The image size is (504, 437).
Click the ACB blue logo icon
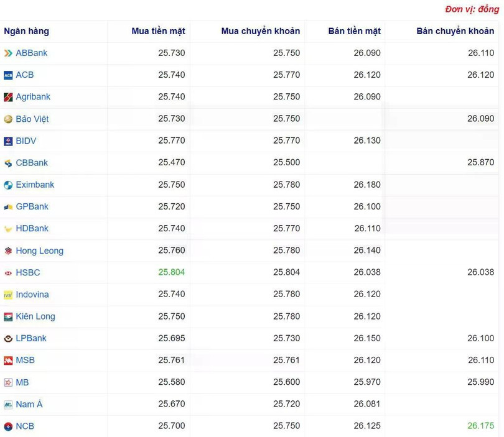coord(8,75)
